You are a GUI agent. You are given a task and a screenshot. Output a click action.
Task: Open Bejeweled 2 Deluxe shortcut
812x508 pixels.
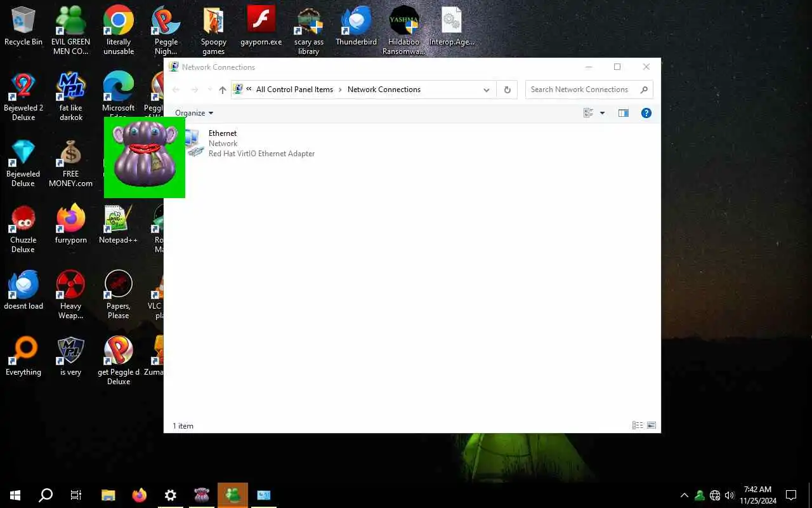tap(23, 97)
